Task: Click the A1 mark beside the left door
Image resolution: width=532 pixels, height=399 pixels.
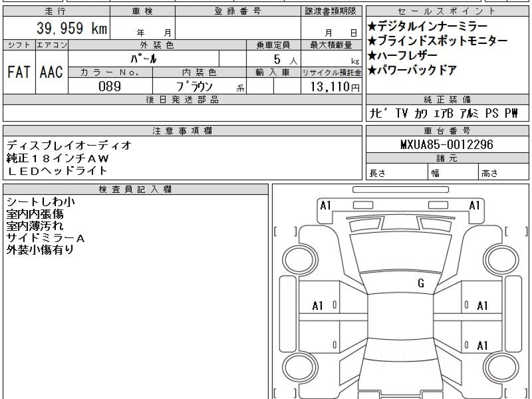Action: click(318, 305)
